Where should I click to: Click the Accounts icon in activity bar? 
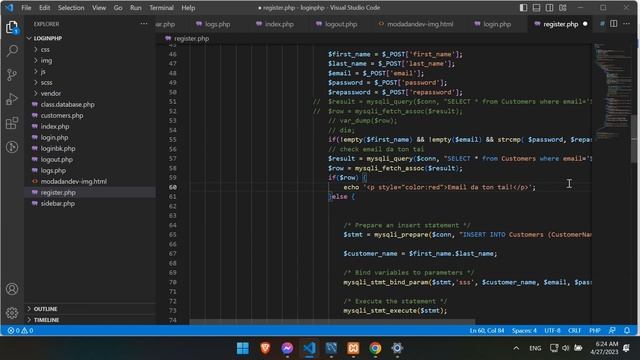(x=12, y=289)
